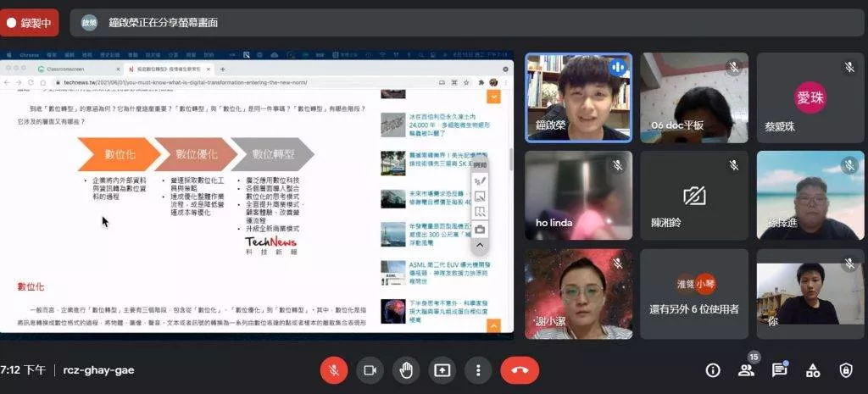Select 鍾啟榮 video tile
The image size is (868, 394).
click(x=578, y=97)
